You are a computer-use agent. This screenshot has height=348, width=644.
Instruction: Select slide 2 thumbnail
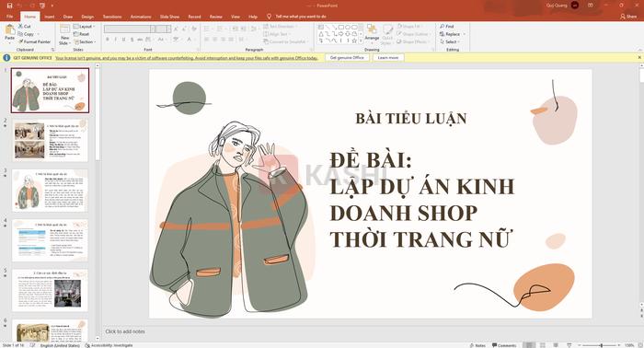tap(50, 140)
